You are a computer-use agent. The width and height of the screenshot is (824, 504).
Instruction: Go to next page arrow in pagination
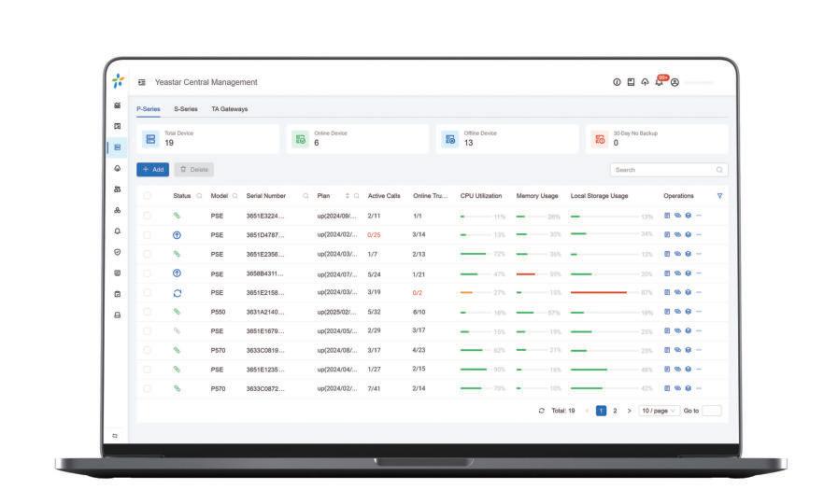pos(629,411)
